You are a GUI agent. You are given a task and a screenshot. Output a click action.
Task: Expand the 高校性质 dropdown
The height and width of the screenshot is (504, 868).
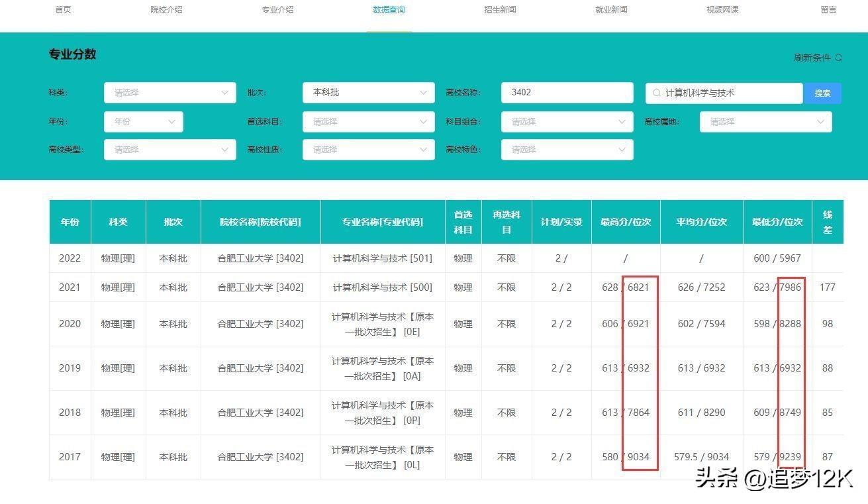point(368,150)
